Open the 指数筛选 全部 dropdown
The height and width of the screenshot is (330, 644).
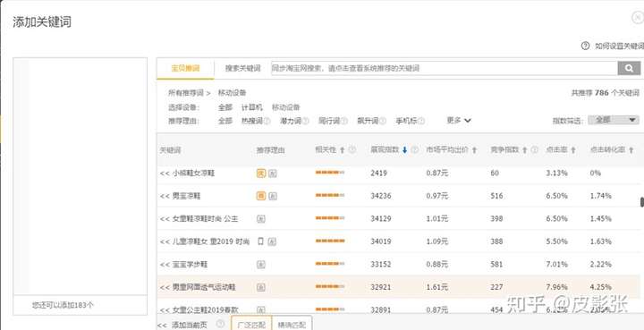(x=614, y=120)
